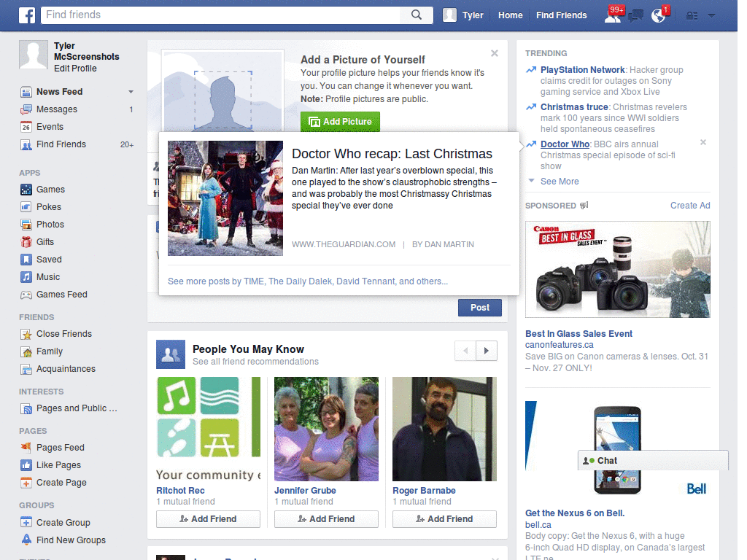The image size is (747, 560).
Task: Click the Family house icon
Action: (26, 351)
